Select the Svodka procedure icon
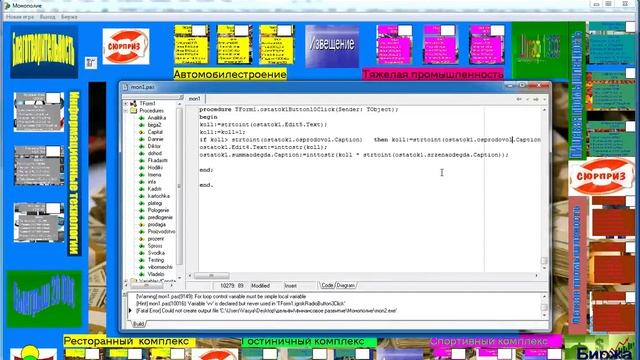Image resolution: width=640 pixels, height=360 pixels. click(x=142, y=253)
